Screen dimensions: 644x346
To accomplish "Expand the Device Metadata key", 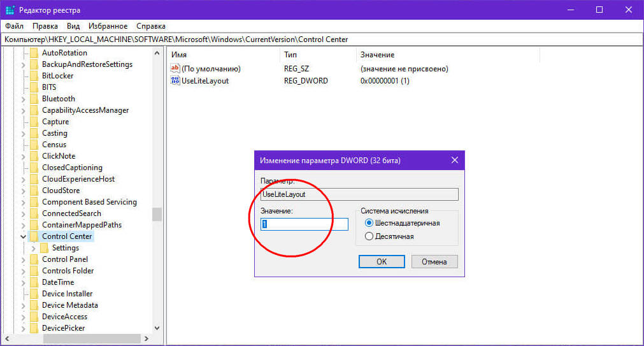I will [x=24, y=305].
